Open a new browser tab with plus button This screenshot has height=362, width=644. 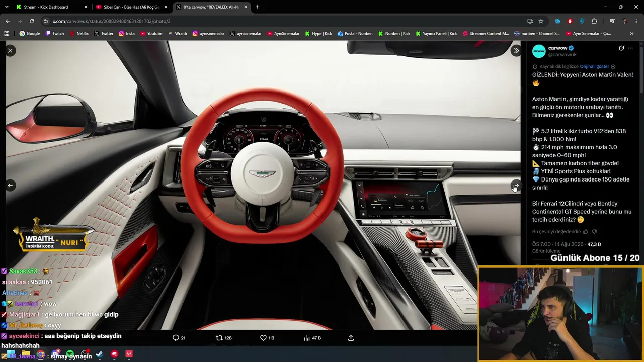click(258, 7)
